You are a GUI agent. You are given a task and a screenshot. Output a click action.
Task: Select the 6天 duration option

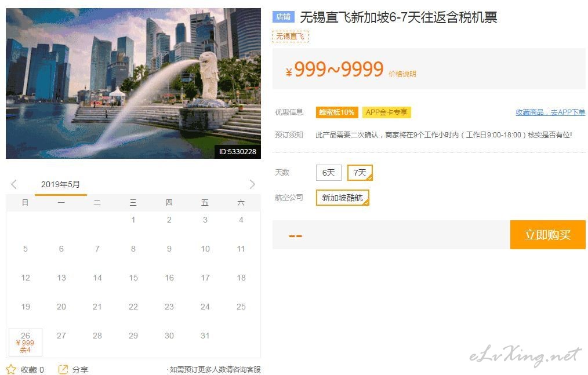[328, 173]
